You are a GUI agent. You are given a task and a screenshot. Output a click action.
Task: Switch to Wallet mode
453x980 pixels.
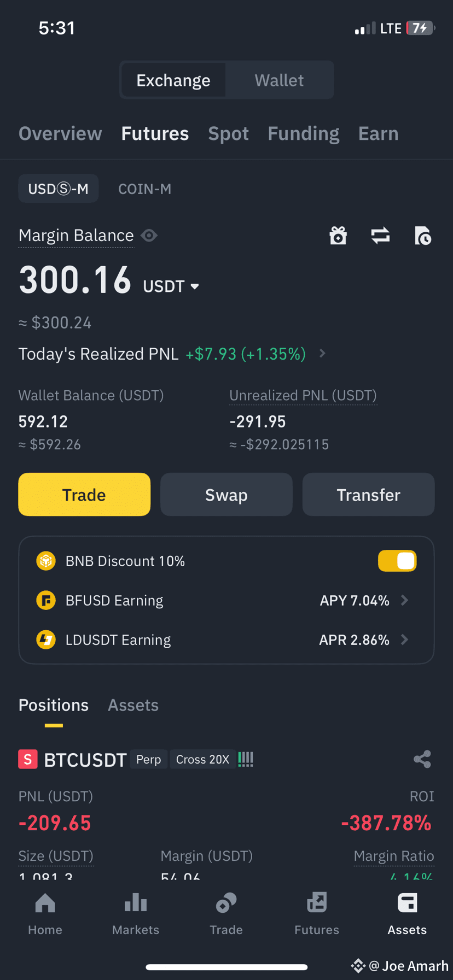pos(279,80)
